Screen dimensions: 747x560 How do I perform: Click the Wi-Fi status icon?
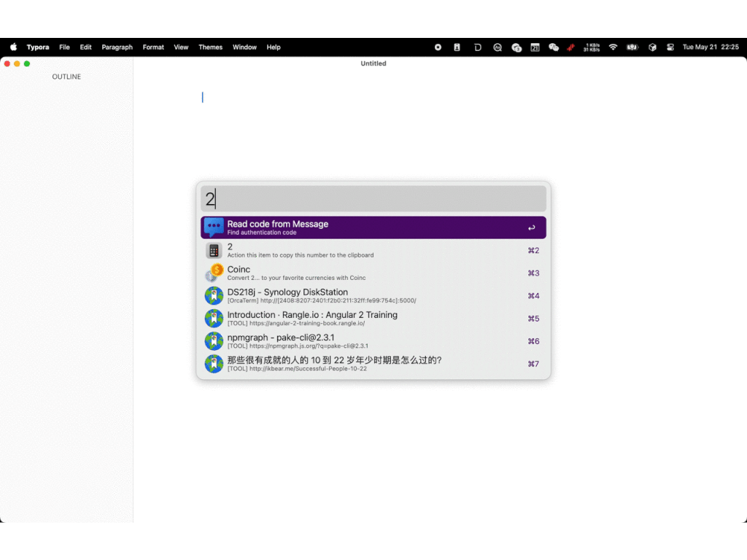pos(613,47)
